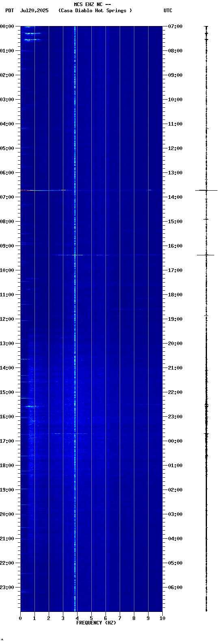Click UTC time label '03:00'

[x=175, y=514]
